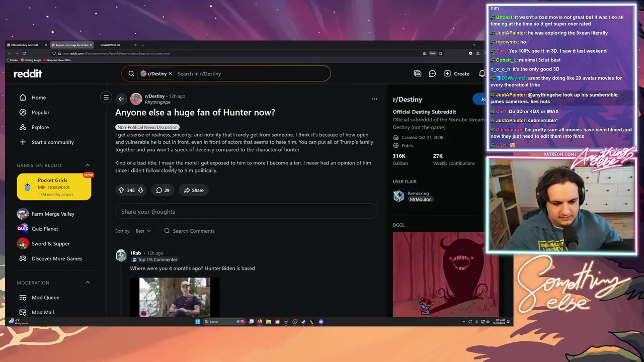This screenshot has width=644, height=362.
Task: Click the Reddit logo
Action: 28,73
